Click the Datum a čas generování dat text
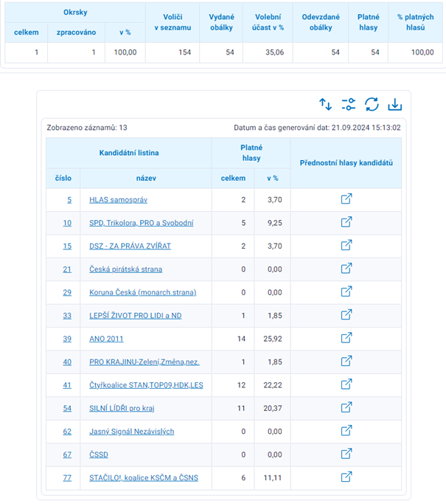The height and width of the screenshot is (504, 446). click(x=317, y=128)
